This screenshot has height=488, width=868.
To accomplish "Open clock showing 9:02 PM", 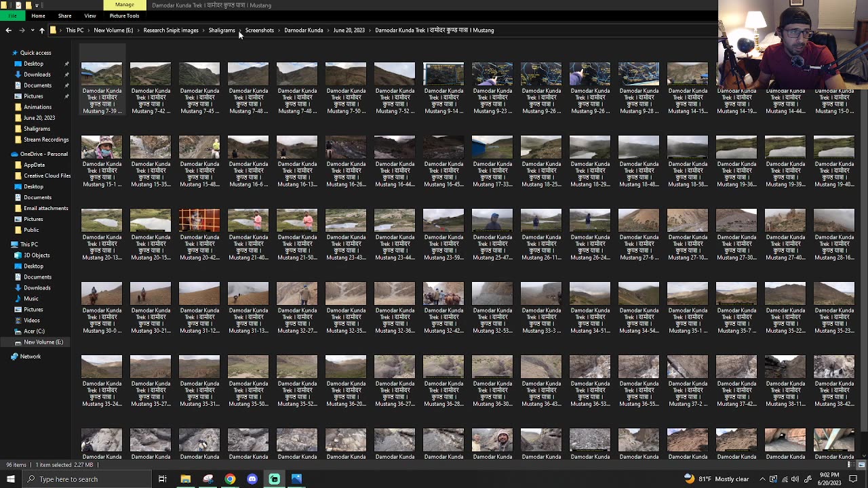I will point(830,479).
